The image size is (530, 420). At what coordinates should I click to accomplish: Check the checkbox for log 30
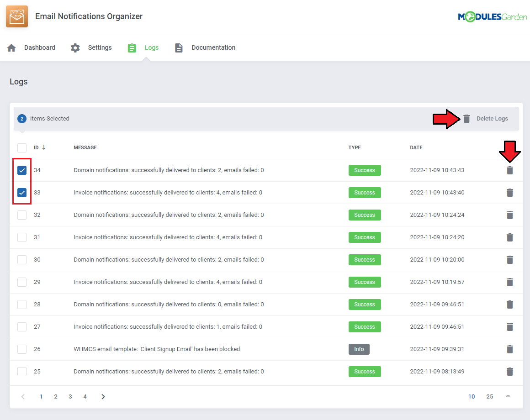pyautogui.click(x=22, y=260)
